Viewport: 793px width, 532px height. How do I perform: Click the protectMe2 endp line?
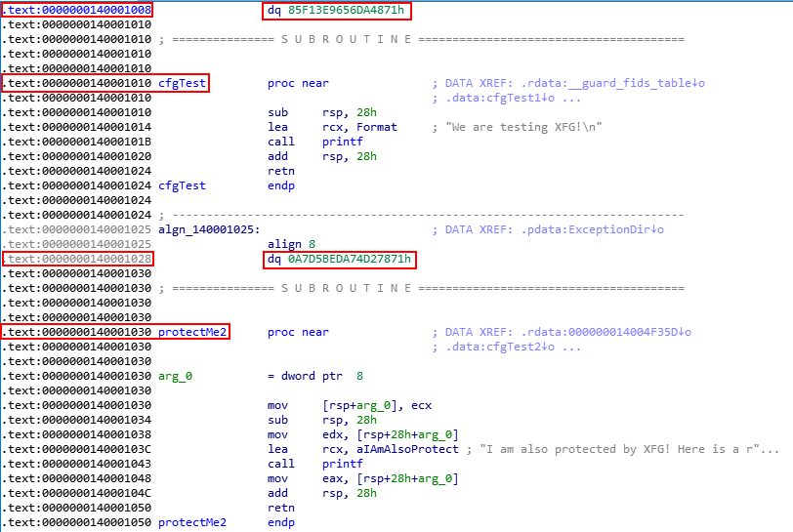pos(227,523)
